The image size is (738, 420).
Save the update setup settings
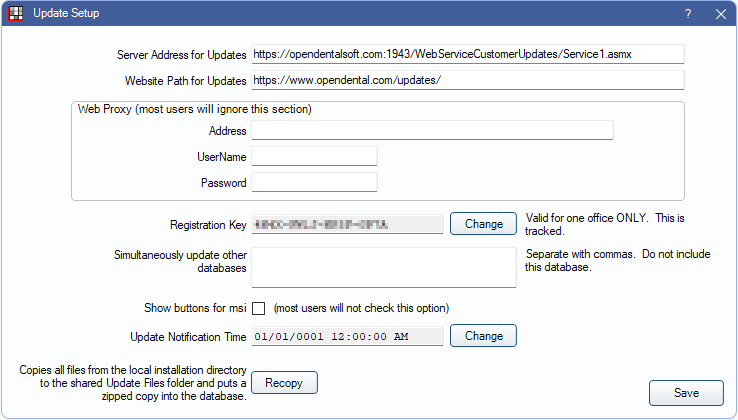click(x=685, y=393)
